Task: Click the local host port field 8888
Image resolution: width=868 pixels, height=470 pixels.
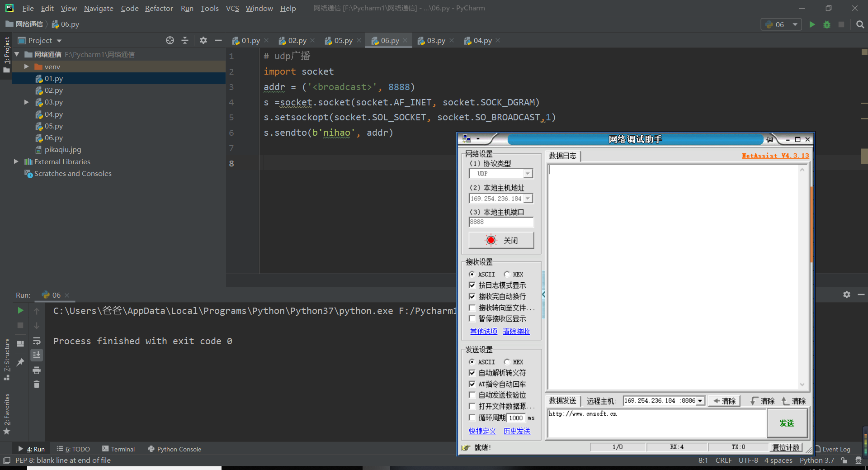Action: 501,222
